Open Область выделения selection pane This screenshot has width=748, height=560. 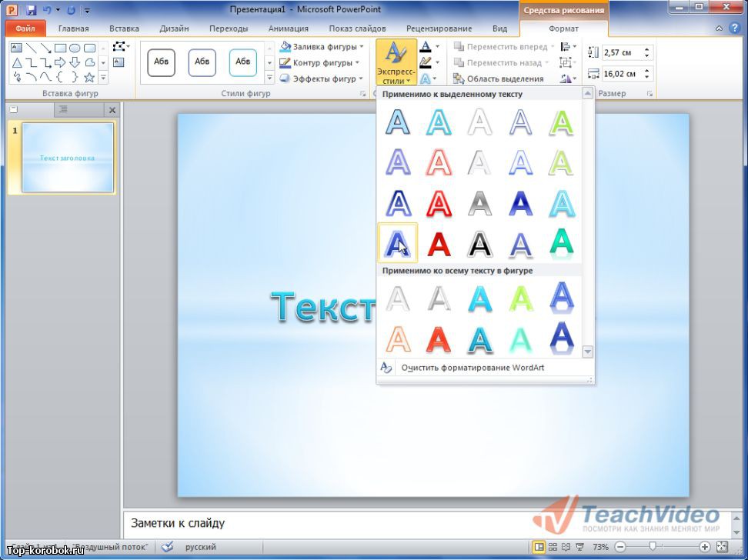tap(499, 78)
